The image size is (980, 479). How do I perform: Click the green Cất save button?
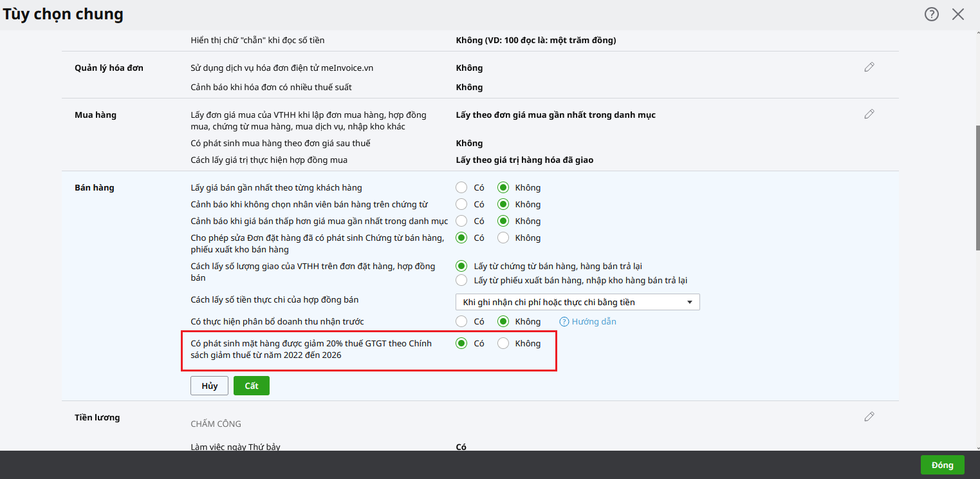pyautogui.click(x=251, y=386)
